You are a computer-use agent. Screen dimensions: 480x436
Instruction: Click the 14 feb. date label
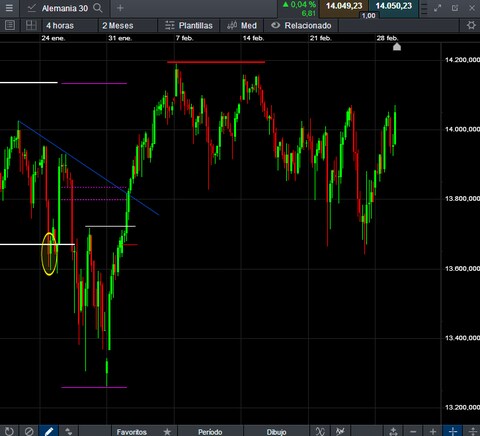click(x=253, y=38)
